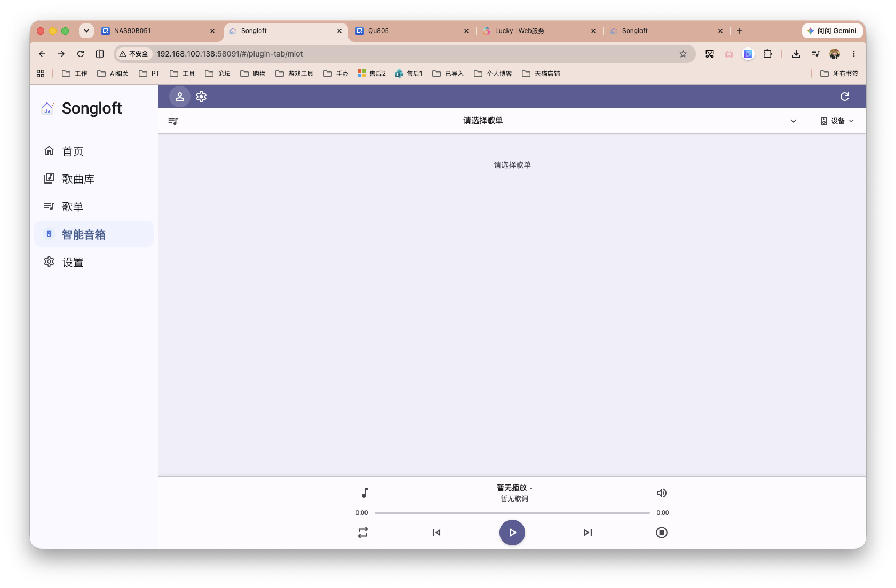Open the 已导入 bookmark folder

point(448,74)
